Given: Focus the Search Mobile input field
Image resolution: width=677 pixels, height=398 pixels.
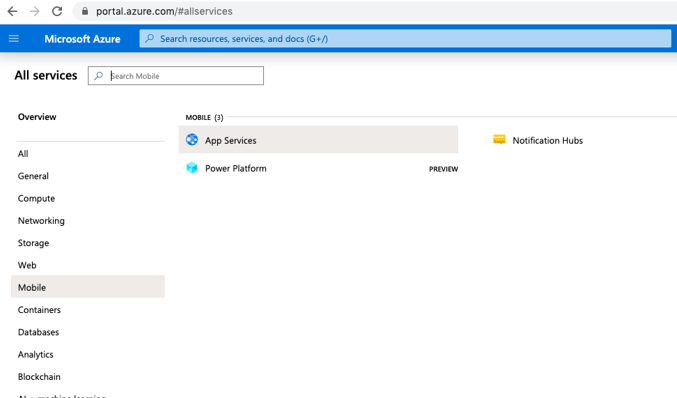Looking at the screenshot, I should (x=176, y=76).
